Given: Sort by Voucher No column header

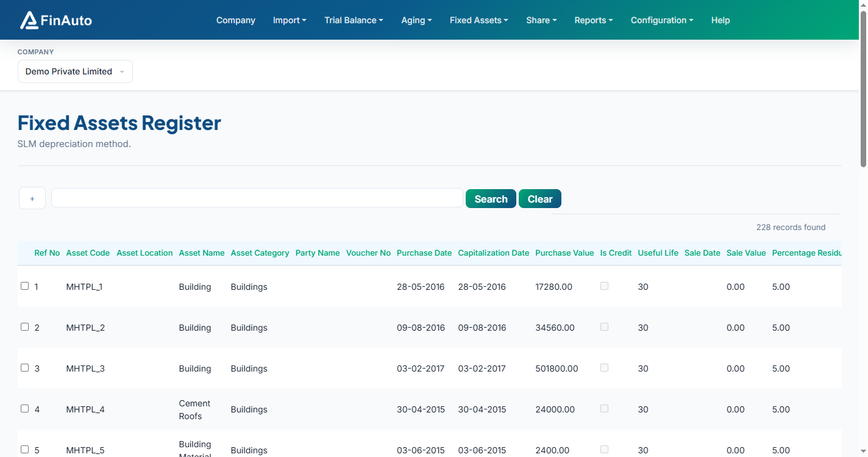Looking at the screenshot, I should point(368,253).
